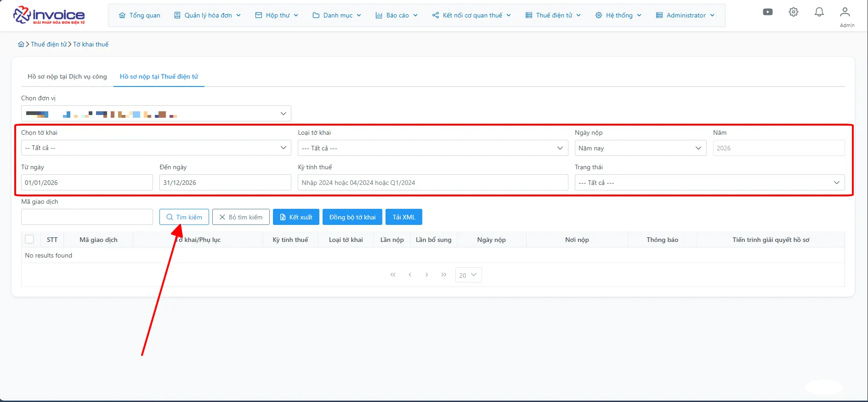Select the Hồ sơ nộp tại Thuế điện tử tab
The width and height of the screenshot is (868, 402).
point(159,76)
